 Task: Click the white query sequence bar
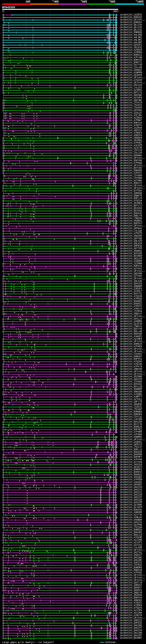60,10
